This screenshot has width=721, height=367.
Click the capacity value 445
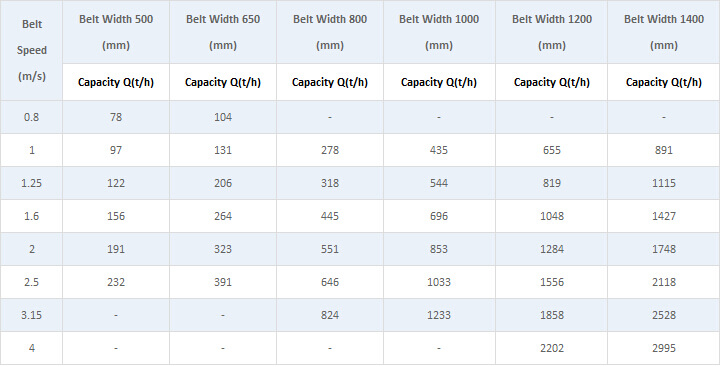[x=330, y=216]
